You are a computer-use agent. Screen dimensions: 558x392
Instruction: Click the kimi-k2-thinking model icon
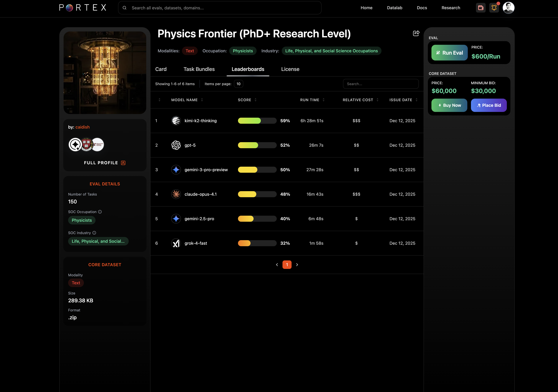(x=176, y=121)
